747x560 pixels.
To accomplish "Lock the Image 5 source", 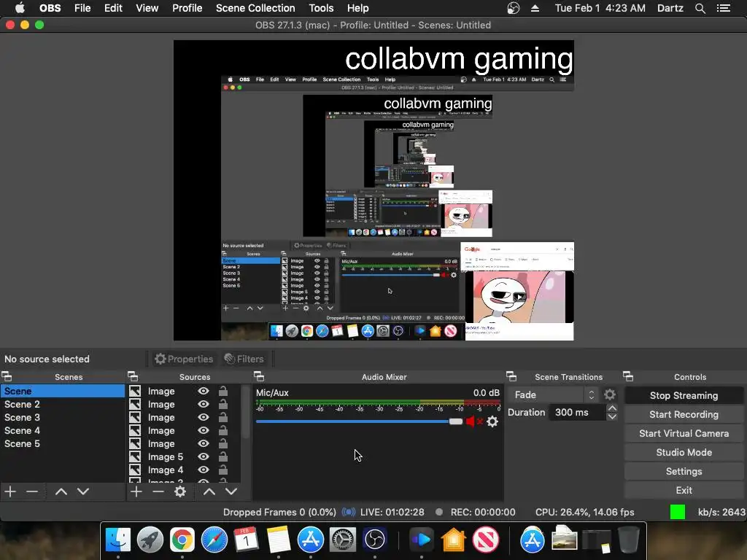I will pos(223,456).
